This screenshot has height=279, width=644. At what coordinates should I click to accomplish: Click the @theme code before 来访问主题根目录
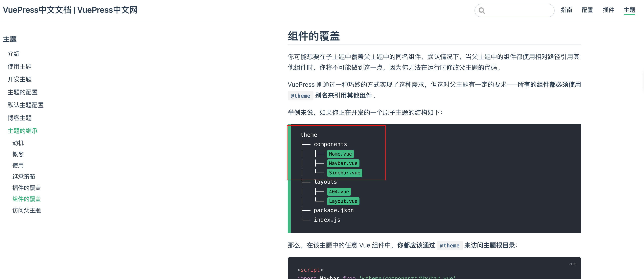449,245
